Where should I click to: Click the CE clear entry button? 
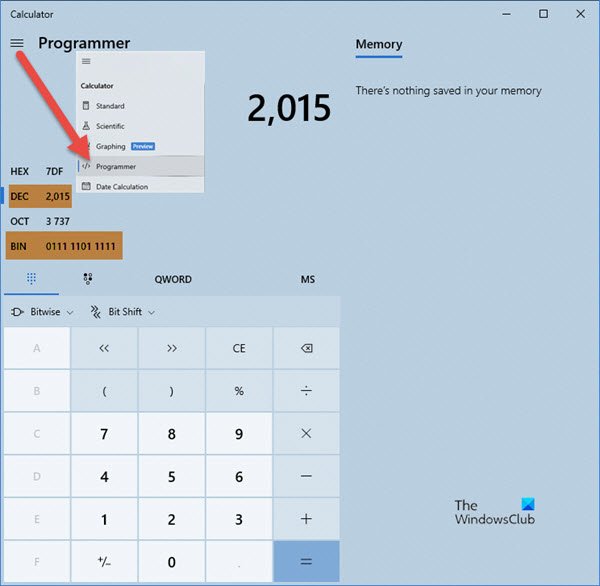[239, 348]
